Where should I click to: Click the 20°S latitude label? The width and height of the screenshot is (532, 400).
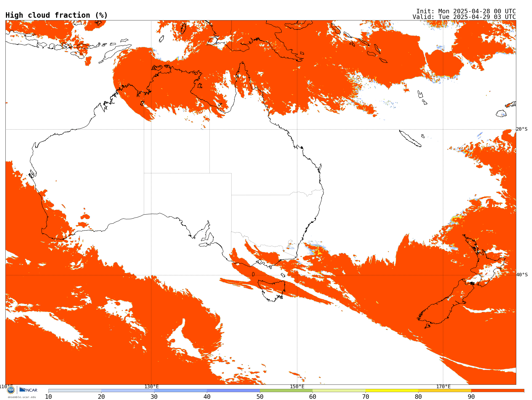522,129
